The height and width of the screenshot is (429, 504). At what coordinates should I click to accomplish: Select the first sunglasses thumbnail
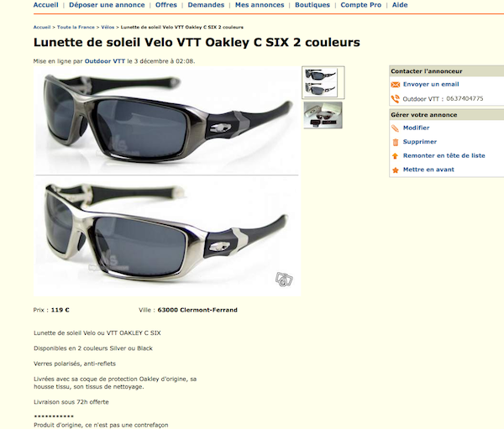(x=323, y=82)
